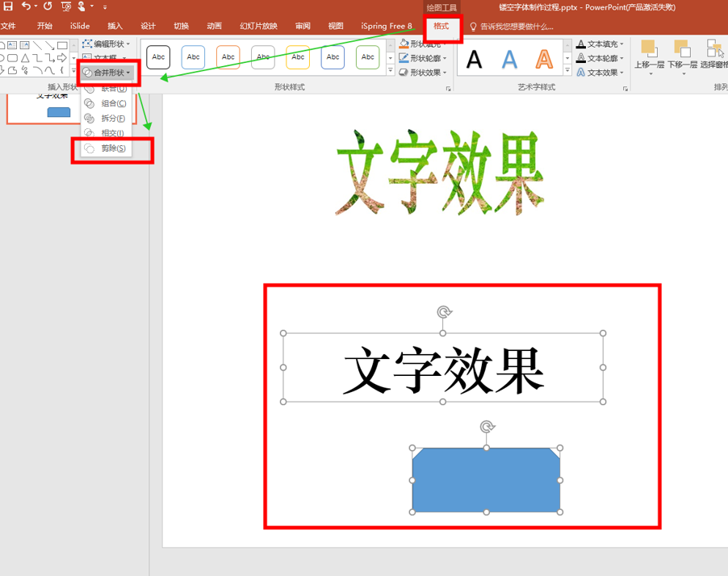Apply the blue outline Abc shape style
Image resolution: width=728 pixels, height=576 pixels.
coord(193,57)
